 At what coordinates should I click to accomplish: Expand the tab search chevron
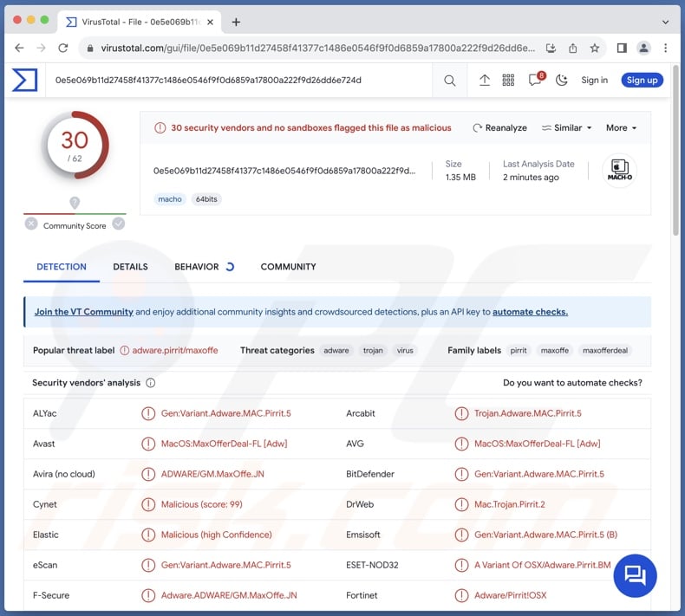pos(665,22)
